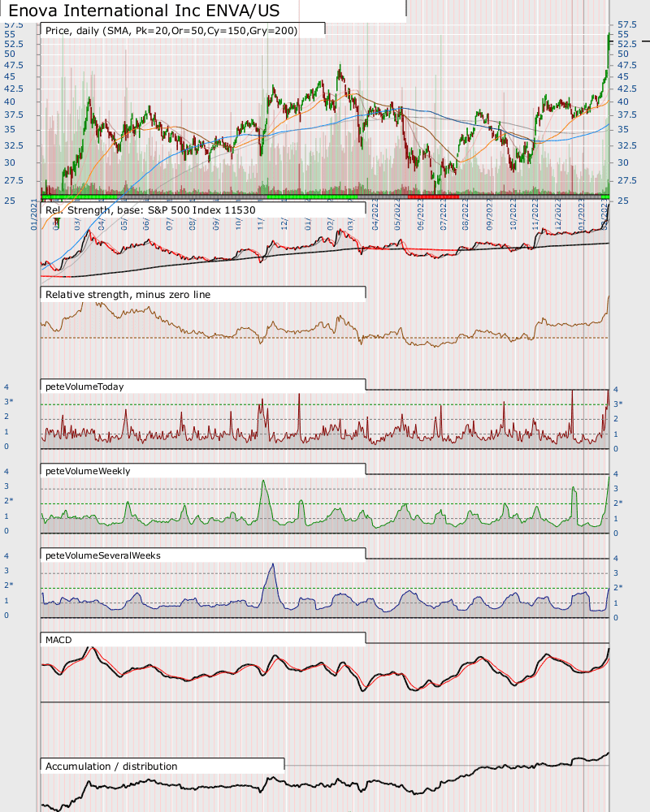Viewport: 650px width, 812px height.
Task: Click the red segment of the trend ribbon
Action: coord(433,197)
